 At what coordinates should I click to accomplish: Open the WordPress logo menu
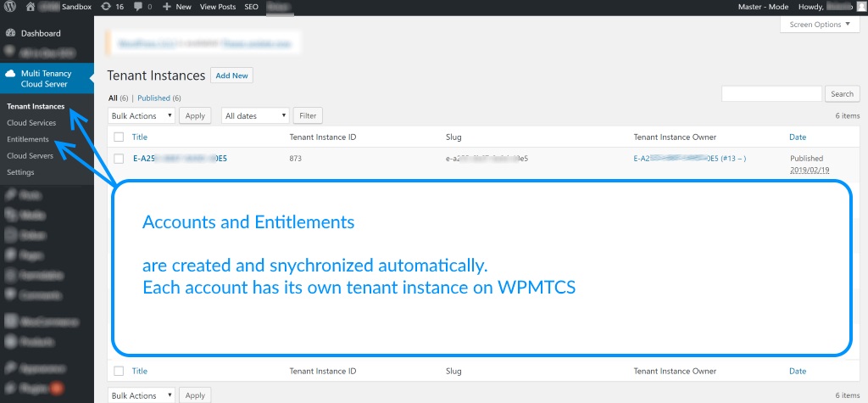pos(10,7)
